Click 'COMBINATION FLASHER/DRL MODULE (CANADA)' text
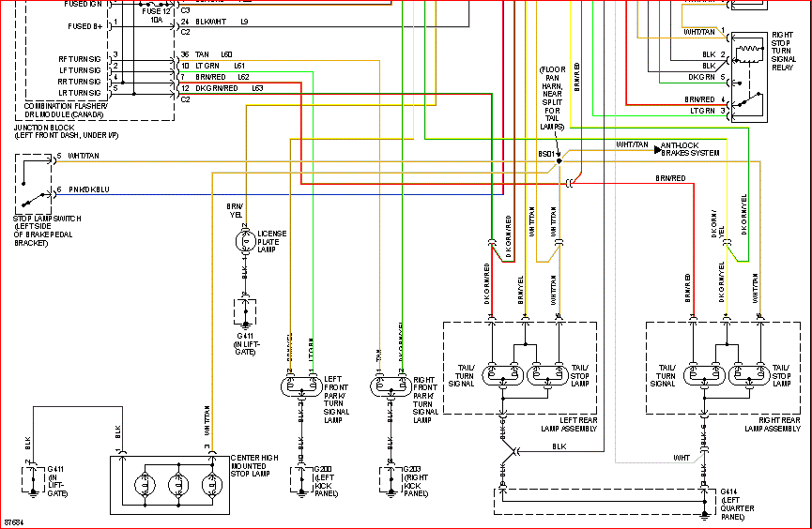Viewport: 812px width, 529px height. pyautogui.click(x=66, y=111)
